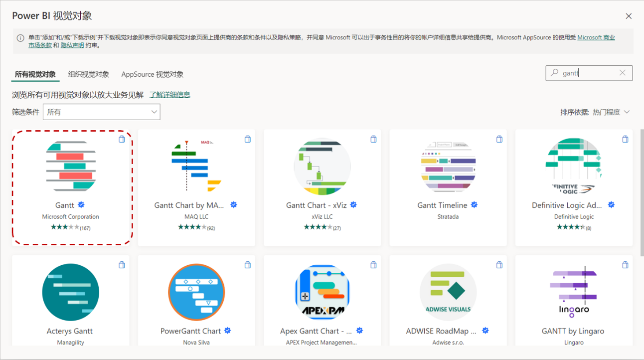Click the star rating under Definitive Logic
Screen dimensions: 644x360
[x=570, y=227]
